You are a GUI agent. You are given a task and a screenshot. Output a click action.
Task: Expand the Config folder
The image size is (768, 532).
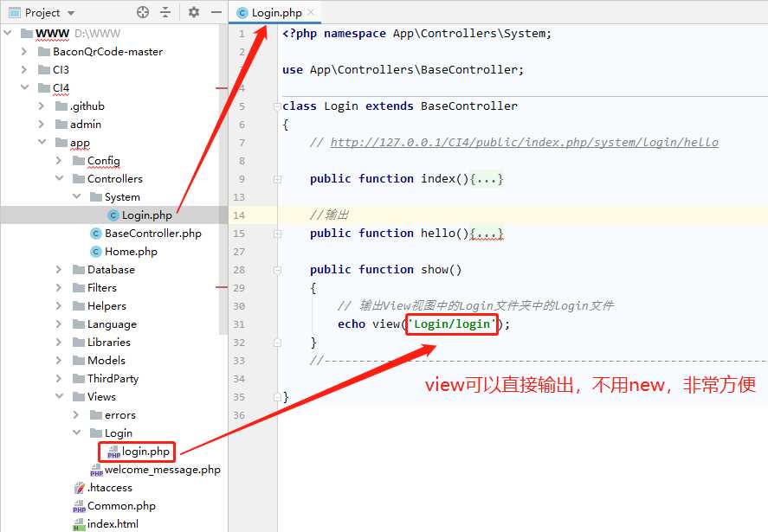(59, 160)
